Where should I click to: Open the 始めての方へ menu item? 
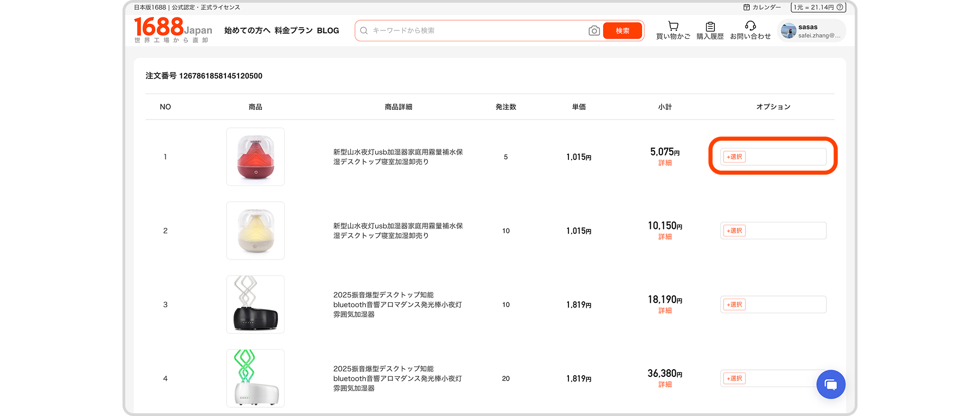pos(247,31)
